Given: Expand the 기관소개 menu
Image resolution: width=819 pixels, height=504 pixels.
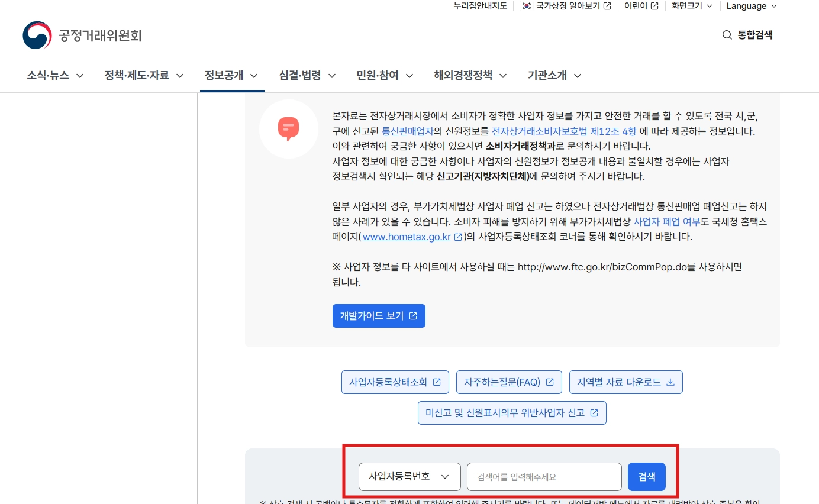Looking at the screenshot, I should 554,76.
